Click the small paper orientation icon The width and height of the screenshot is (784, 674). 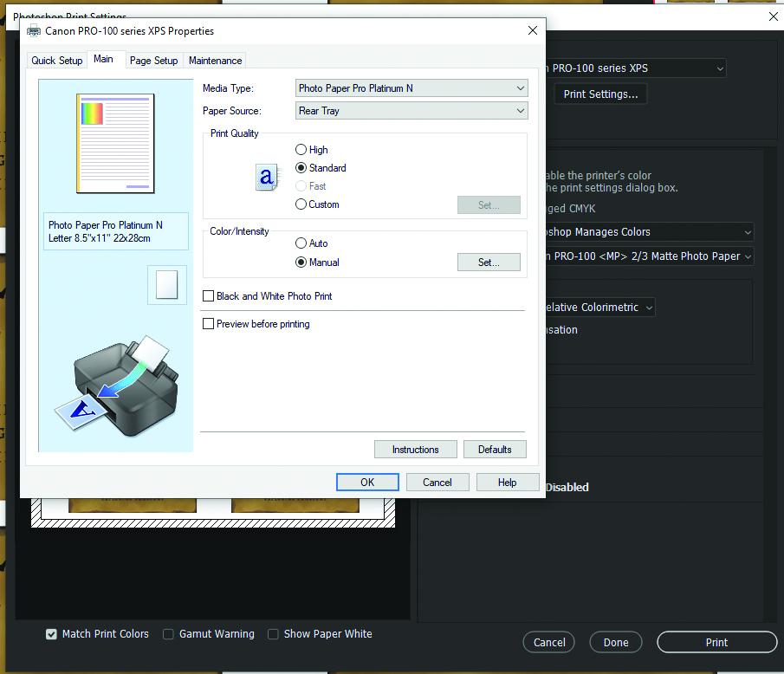(166, 285)
